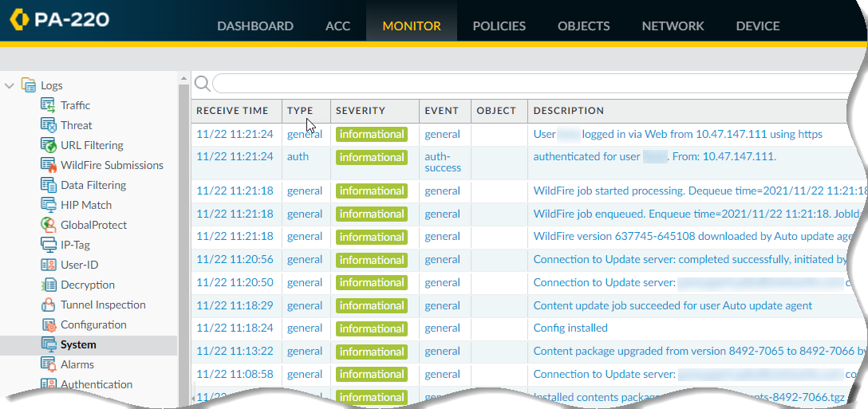The width and height of the screenshot is (868, 409).
Task: Open Decryption logs
Action: click(88, 285)
